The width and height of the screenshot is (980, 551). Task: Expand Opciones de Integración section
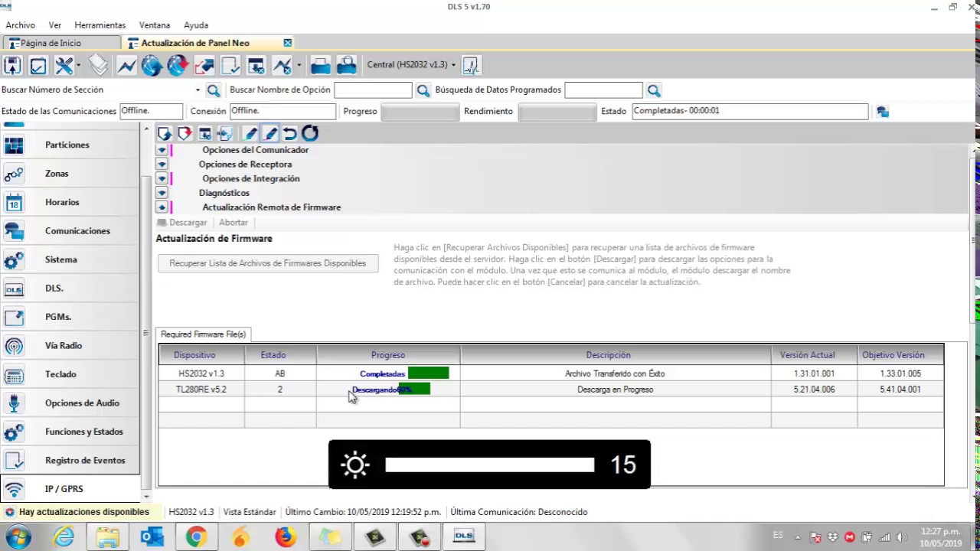162,179
